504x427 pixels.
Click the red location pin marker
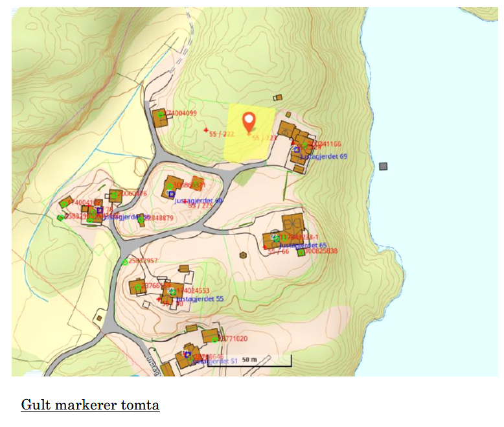pos(249,122)
